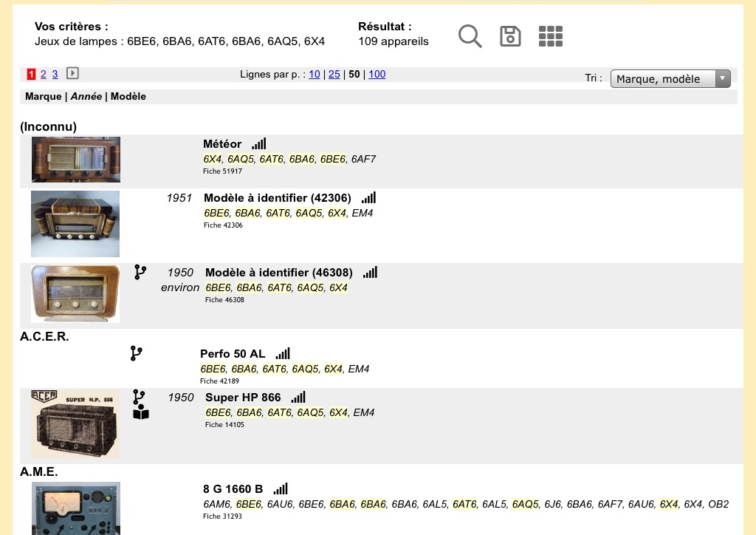Viewport: 756px width, 535px height.
Task: Click signal bars icon beside Super HP 866
Action: coord(298,397)
